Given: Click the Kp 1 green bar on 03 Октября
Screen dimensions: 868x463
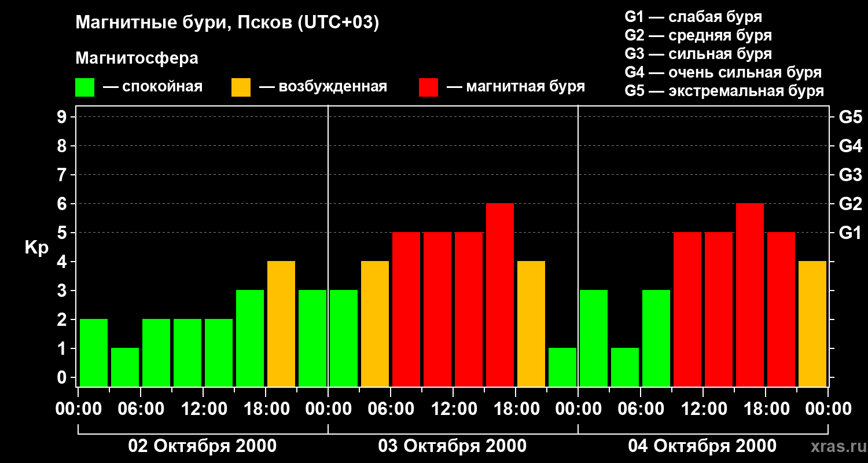Looking at the screenshot, I should pos(562,367).
